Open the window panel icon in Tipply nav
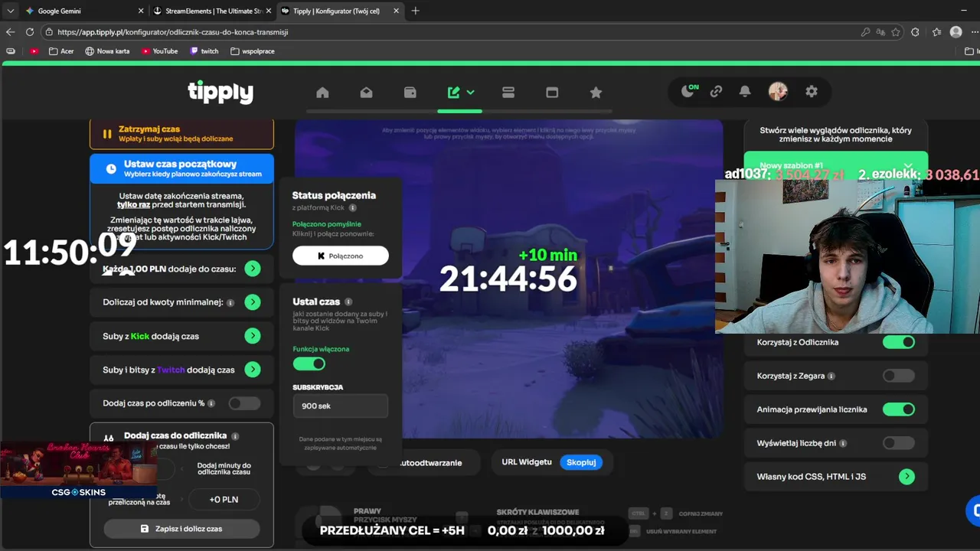980x551 pixels. tap(552, 93)
